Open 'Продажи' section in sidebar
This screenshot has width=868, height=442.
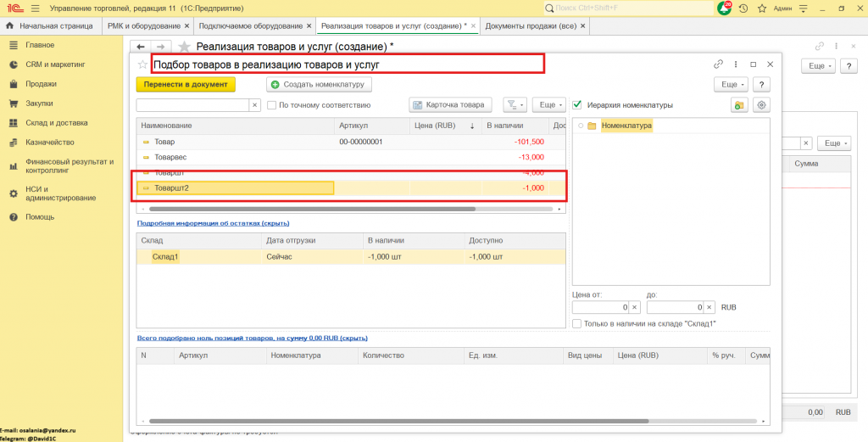pos(41,84)
